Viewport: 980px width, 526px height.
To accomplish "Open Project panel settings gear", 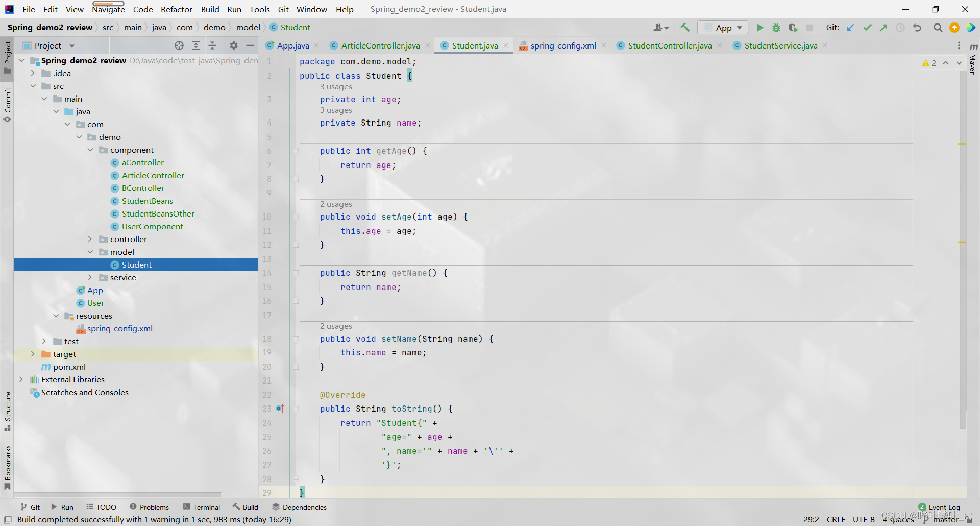I will point(234,45).
